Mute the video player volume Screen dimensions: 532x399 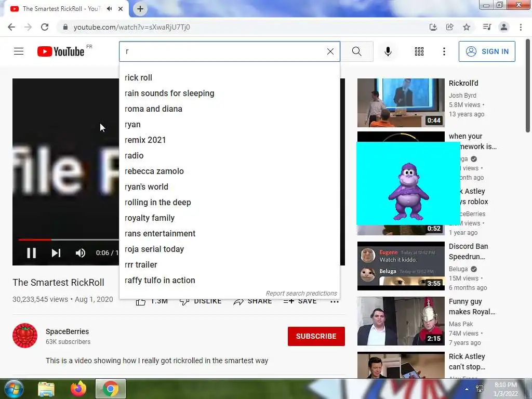tap(81, 253)
